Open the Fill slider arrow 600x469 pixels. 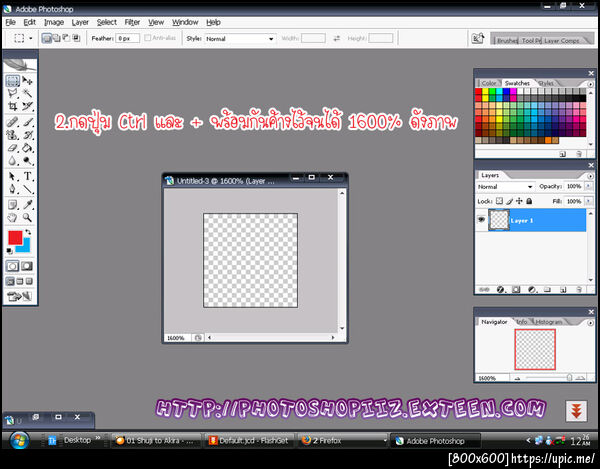(x=588, y=201)
